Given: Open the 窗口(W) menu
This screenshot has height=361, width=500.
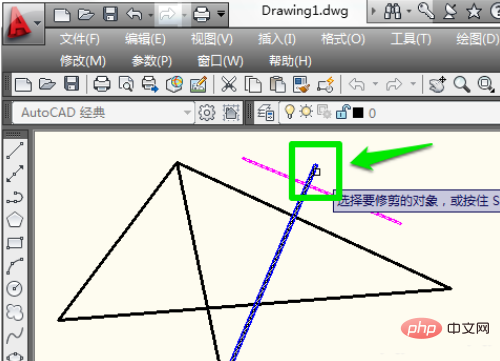Looking at the screenshot, I should 220,61.
